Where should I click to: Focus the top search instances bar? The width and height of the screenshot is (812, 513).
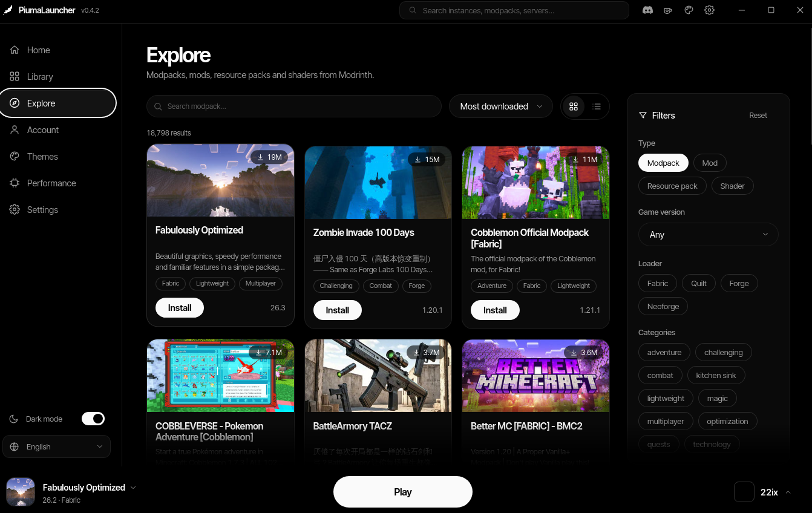pos(514,10)
